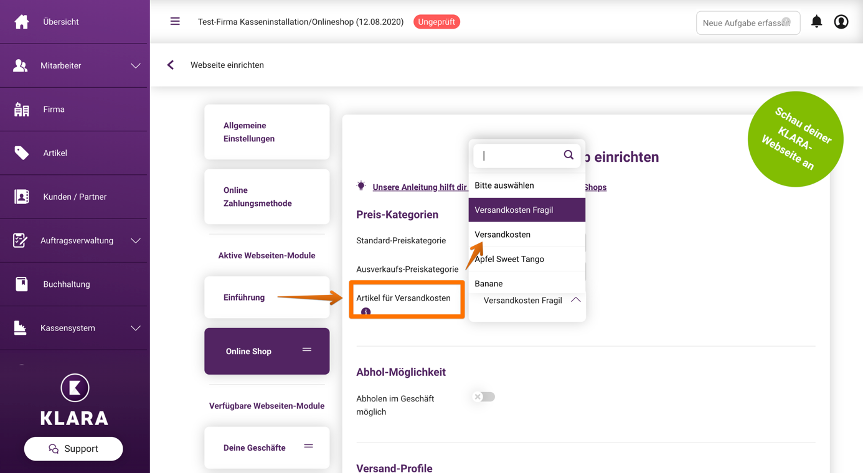
Task: Click the Firma building icon
Action: click(x=21, y=110)
